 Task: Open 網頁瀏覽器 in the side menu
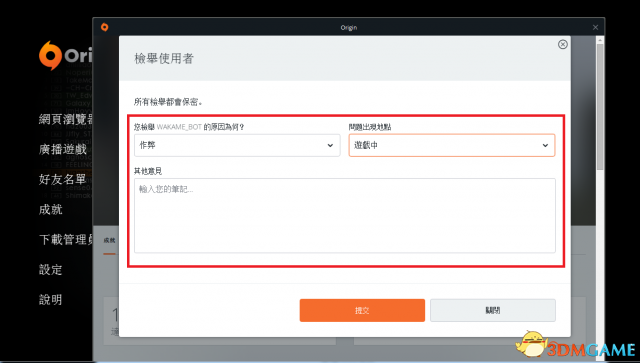66,119
